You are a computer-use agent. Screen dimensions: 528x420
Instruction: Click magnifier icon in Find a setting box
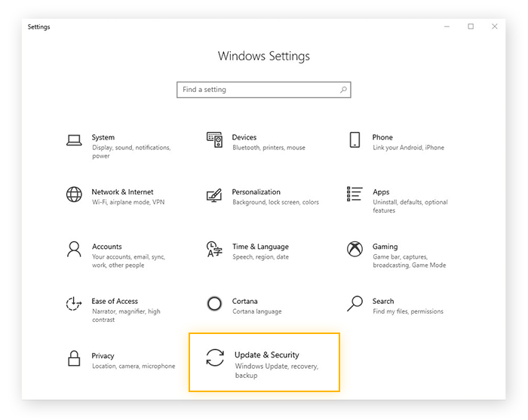coord(343,90)
